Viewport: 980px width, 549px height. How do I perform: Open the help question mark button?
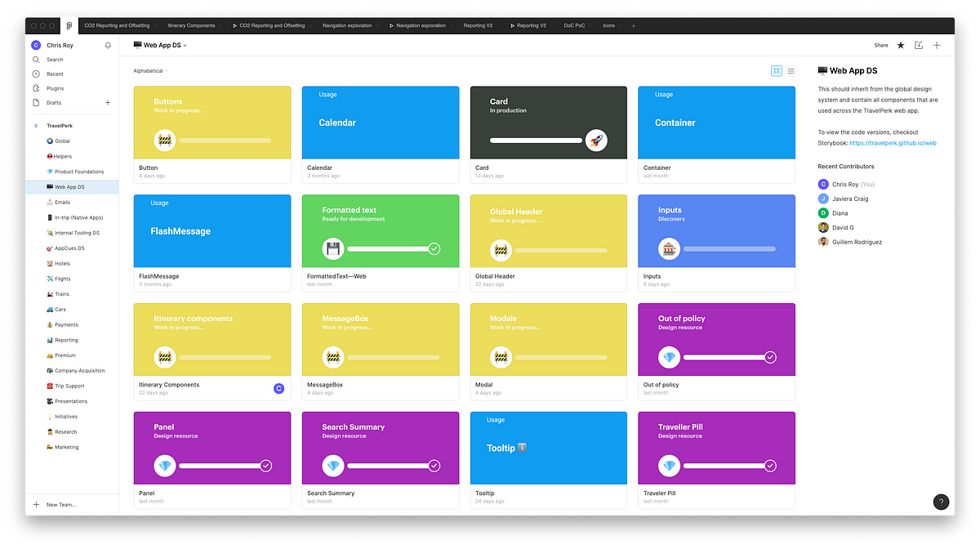point(941,502)
